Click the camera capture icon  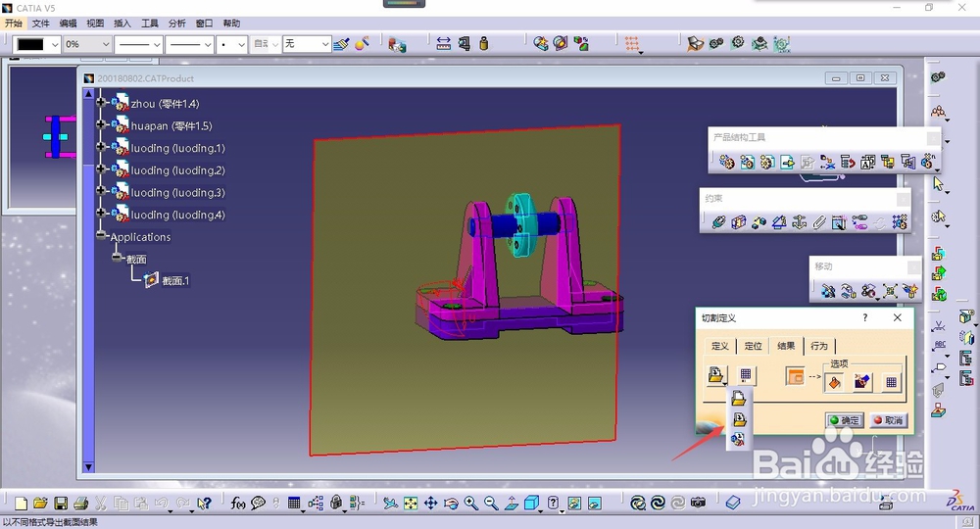coord(698,503)
